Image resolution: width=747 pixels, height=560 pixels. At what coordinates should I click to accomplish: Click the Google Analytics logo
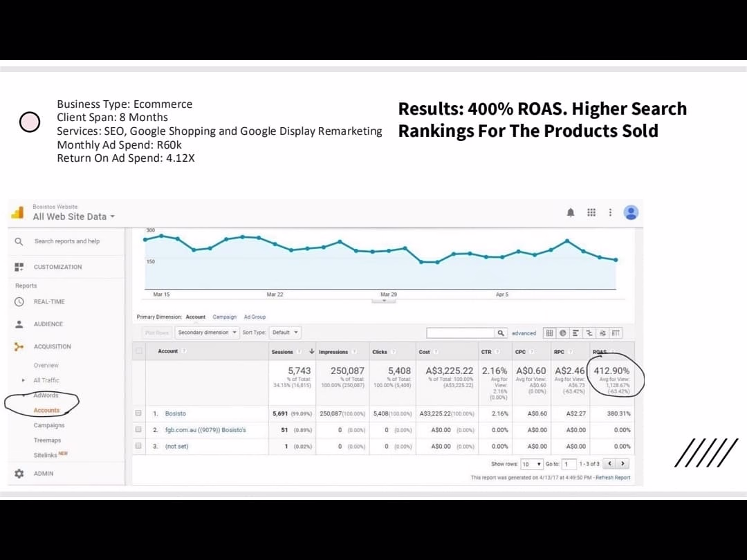click(x=17, y=212)
